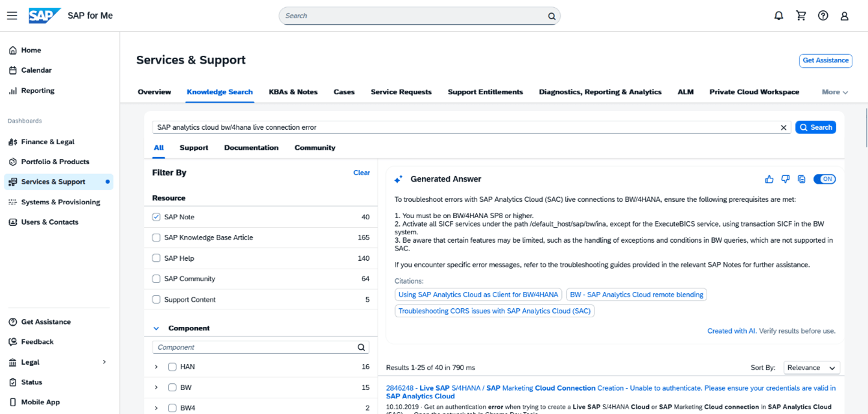Check the HAN component checkbox
The height and width of the screenshot is (414, 868).
[x=172, y=367]
